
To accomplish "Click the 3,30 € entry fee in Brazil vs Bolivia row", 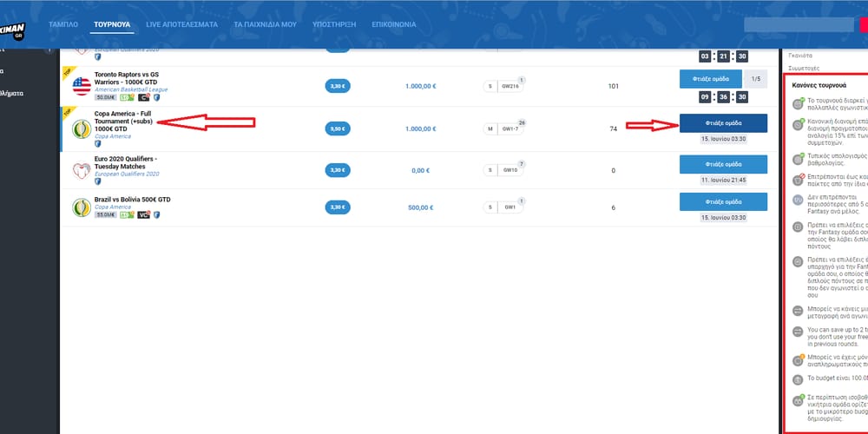I will tap(338, 207).
